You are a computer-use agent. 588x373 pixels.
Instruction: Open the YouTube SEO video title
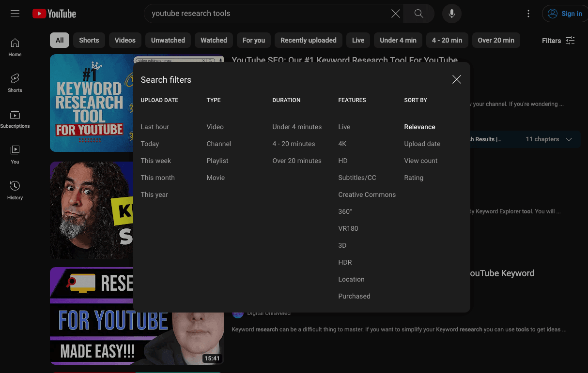(x=345, y=59)
